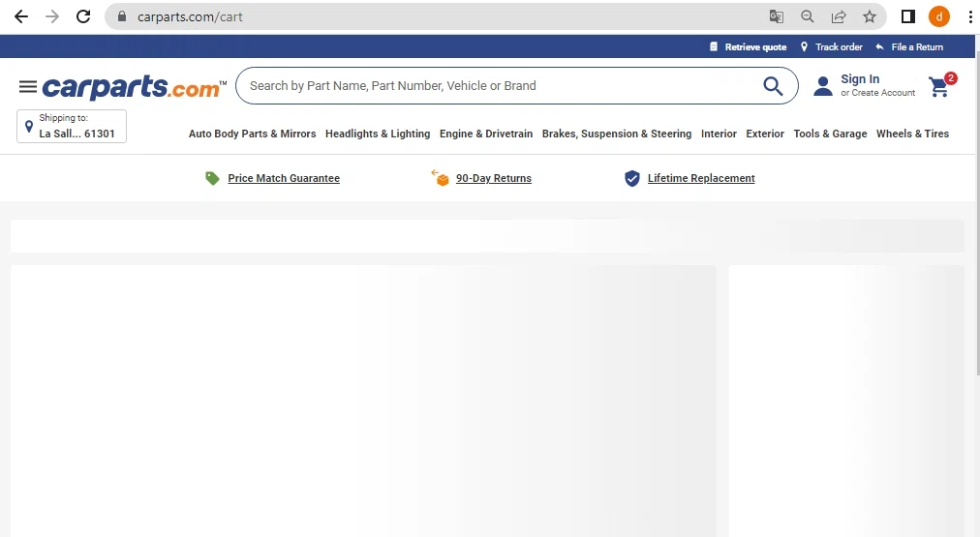This screenshot has height=537, width=980.
Task: Open the Chrome three-dot menu
Action: 970,16
